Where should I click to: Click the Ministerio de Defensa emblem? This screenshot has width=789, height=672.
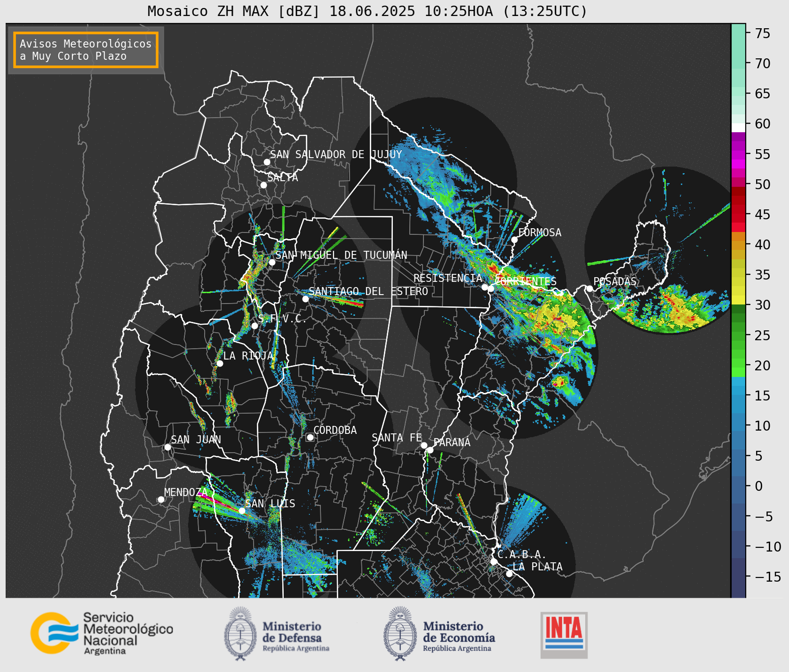[240, 634]
